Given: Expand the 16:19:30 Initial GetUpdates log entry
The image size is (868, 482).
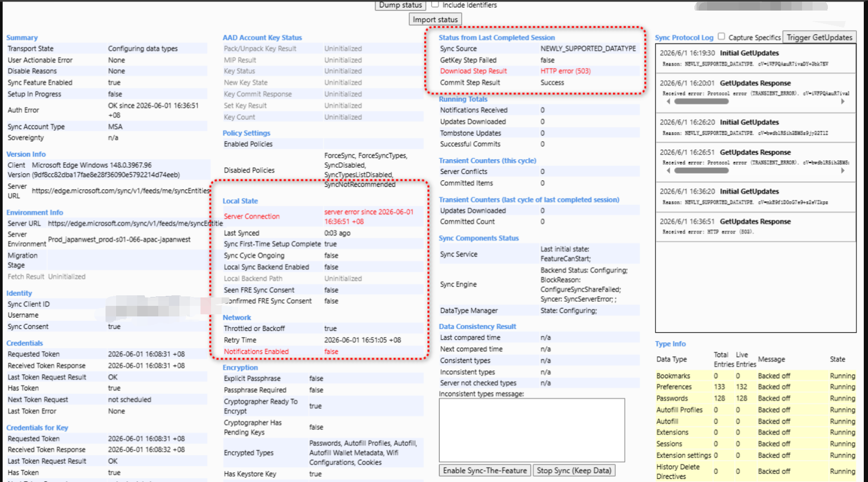Looking at the screenshot, I should pyautogui.click(x=756, y=58).
